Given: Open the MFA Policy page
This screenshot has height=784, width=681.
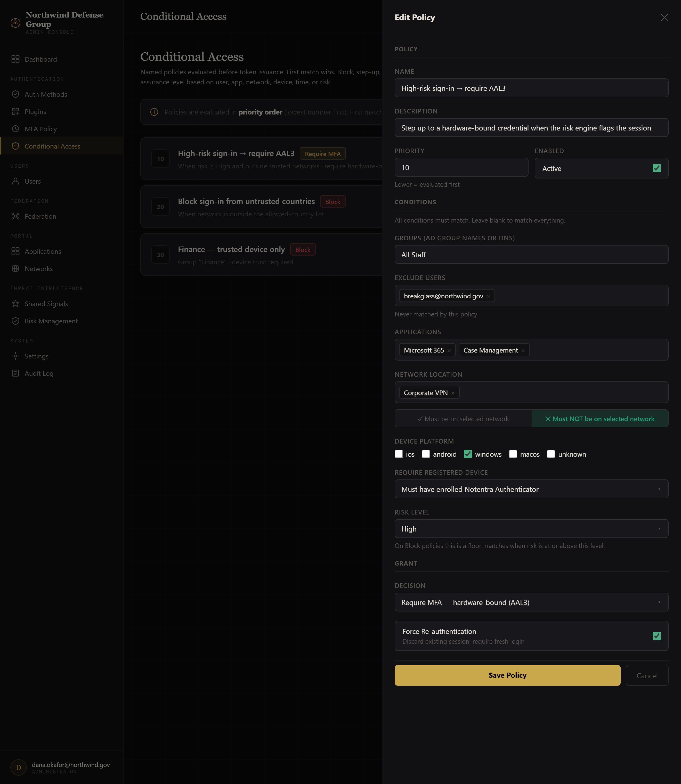Looking at the screenshot, I should tap(62, 129).
